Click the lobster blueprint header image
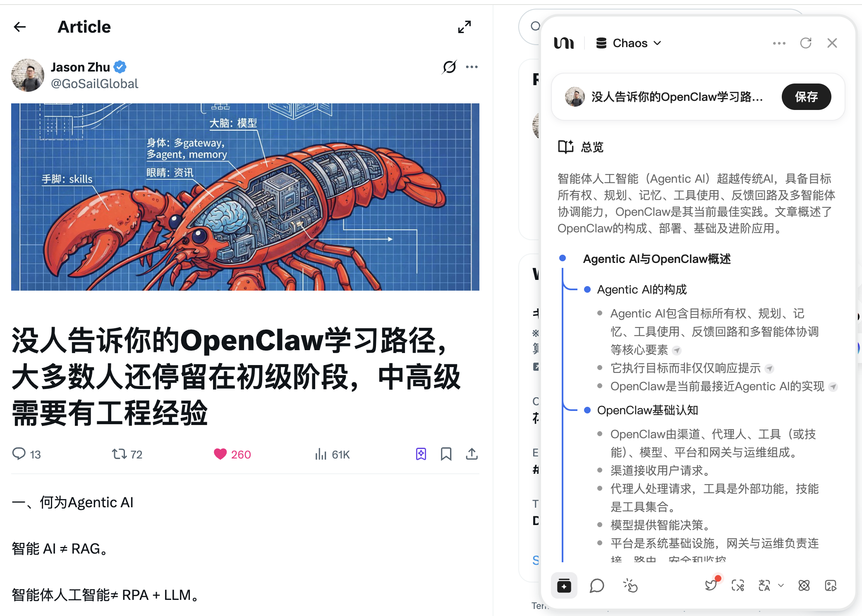The height and width of the screenshot is (616, 862). [x=245, y=197]
